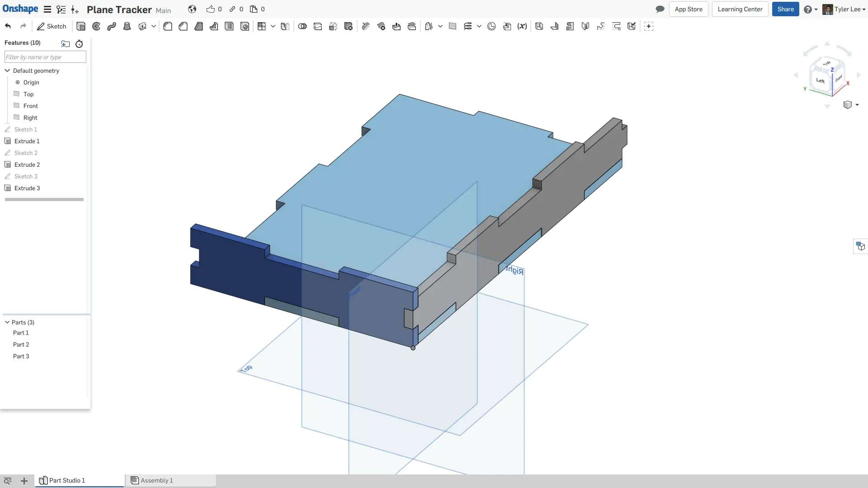Viewport: 868px width, 488px height.
Task: Open the document hamburger menu
Action: (x=47, y=9)
